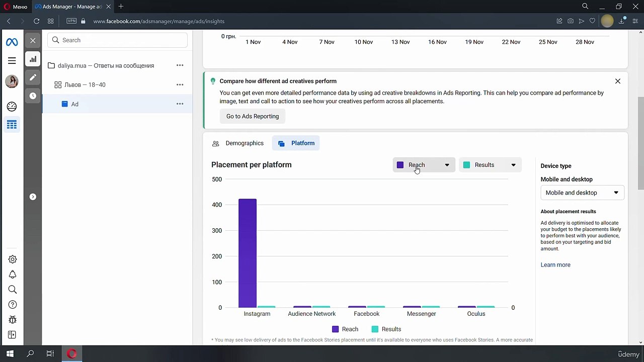Open the help question-mark icon
The width and height of the screenshot is (644, 362).
(x=13, y=305)
